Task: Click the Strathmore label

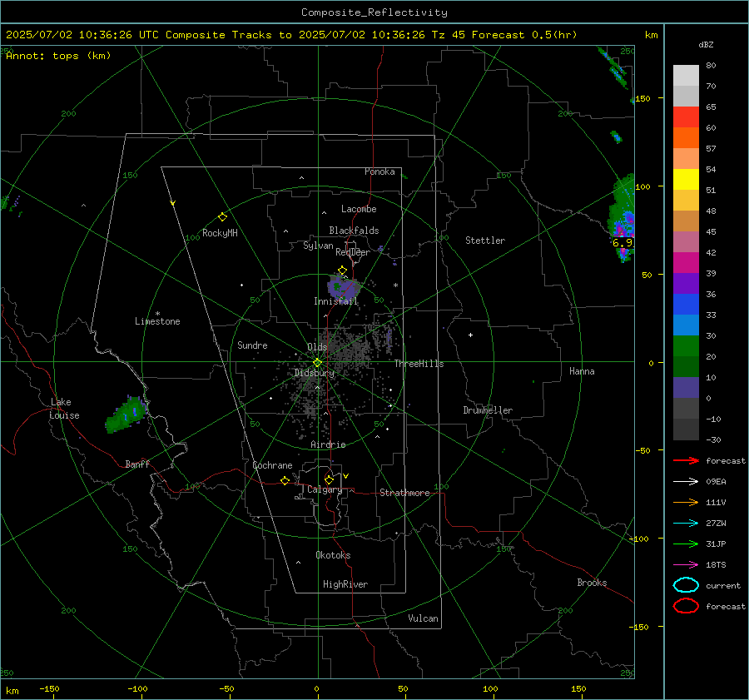Action: 404,493
